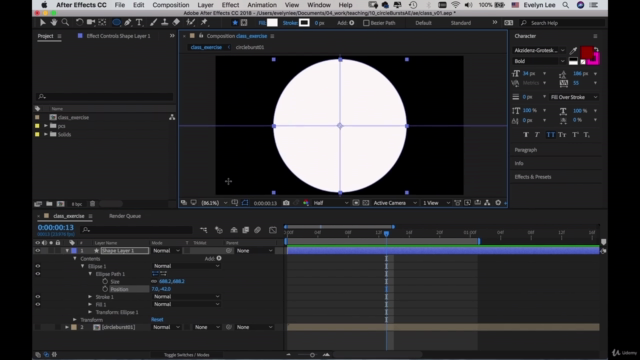Click the Draft 3D icon in timeline
The width and height of the screenshot is (640, 360).
point(219,230)
